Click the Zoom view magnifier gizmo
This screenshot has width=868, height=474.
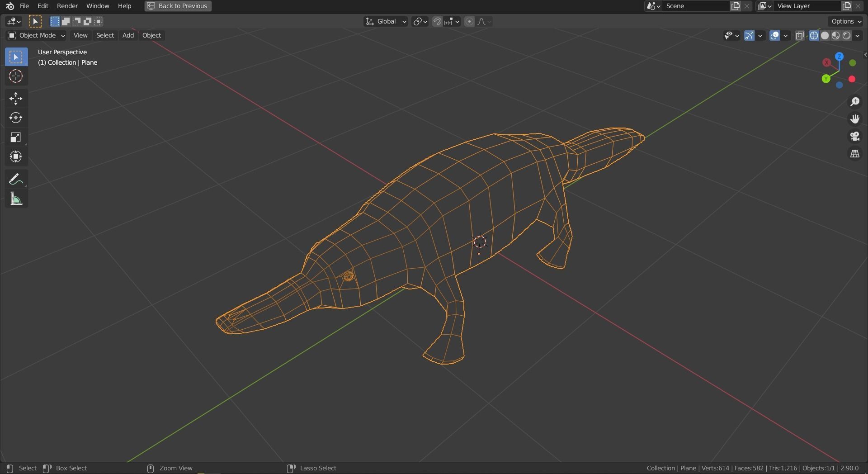[x=854, y=102]
